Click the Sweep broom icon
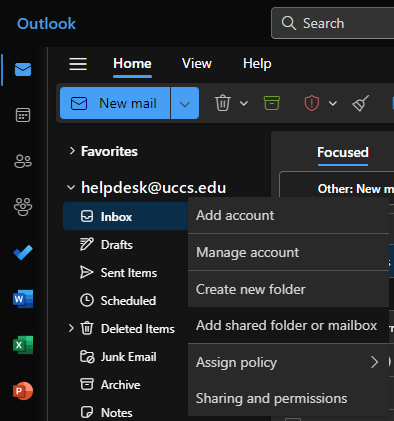This screenshot has width=394, height=421. pyautogui.click(x=361, y=103)
